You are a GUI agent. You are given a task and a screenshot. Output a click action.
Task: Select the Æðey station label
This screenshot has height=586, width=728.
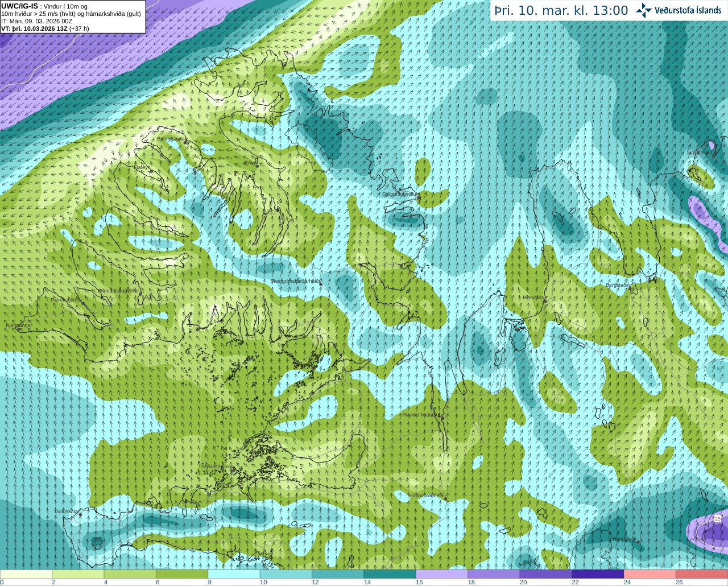point(250,163)
